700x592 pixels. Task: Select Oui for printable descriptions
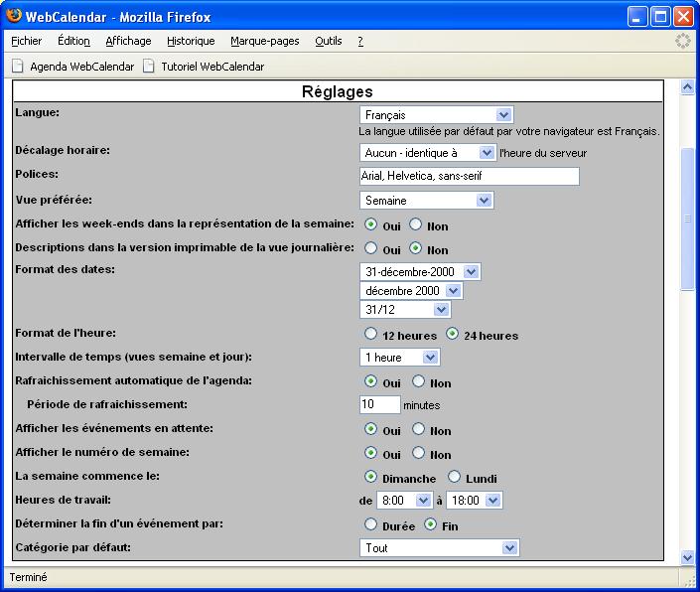(x=370, y=247)
